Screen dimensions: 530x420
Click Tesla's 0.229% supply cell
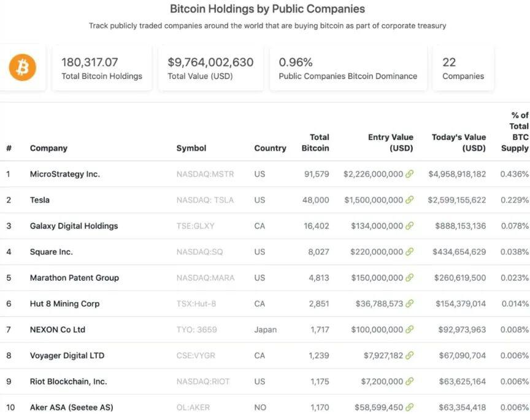click(515, 200)
